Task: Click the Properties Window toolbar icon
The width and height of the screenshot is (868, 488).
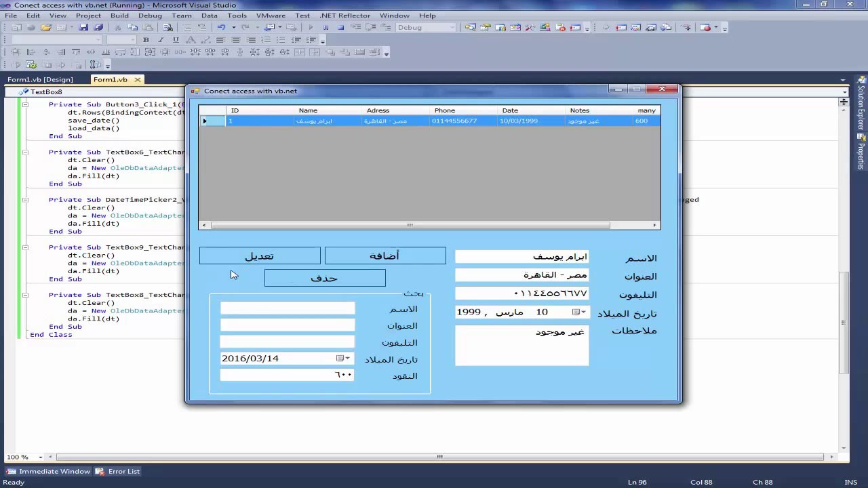Action: pyautogui.click(x=485, y=28)
